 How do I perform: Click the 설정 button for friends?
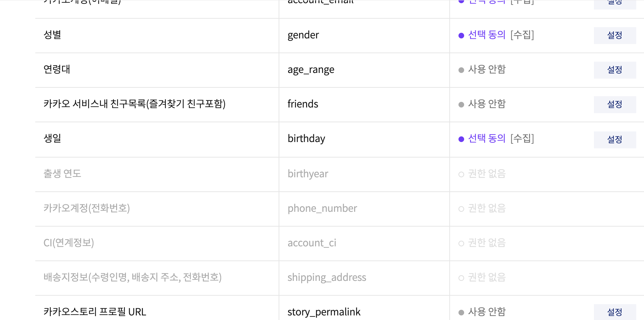tap(614, 104)
